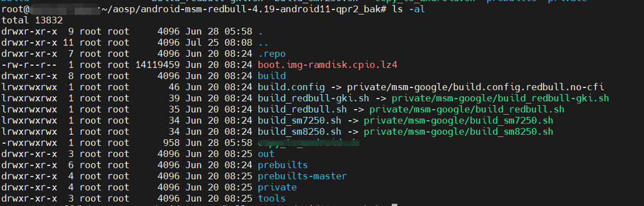Click the 'build.config' symlink name

[291, 87]
